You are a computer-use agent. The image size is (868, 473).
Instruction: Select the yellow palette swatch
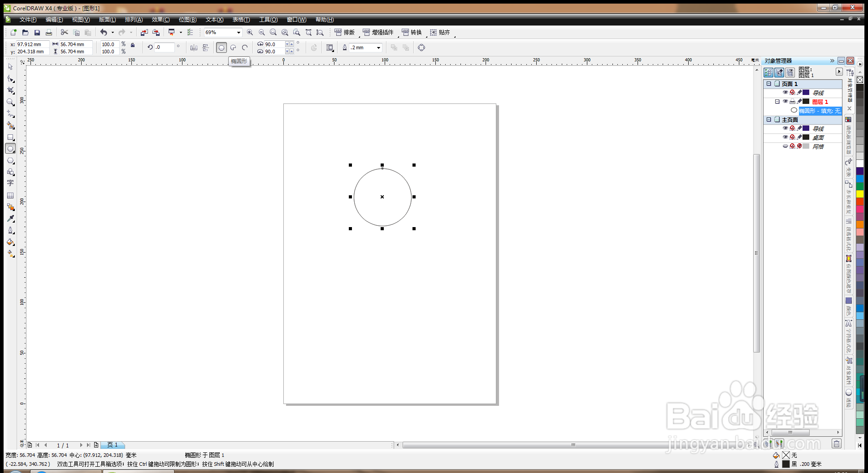pos(859,194)
